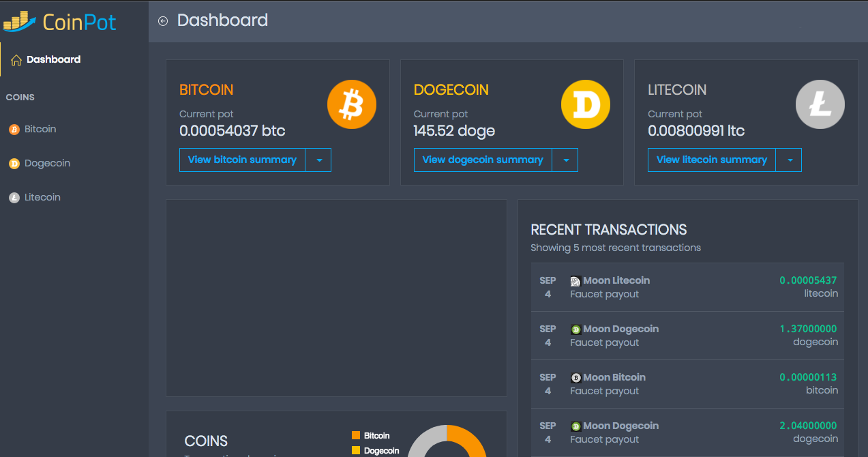The image size is (868, 457).
Task: Open the Moon Bitcoin transaction link
Action: click(614, 377)
